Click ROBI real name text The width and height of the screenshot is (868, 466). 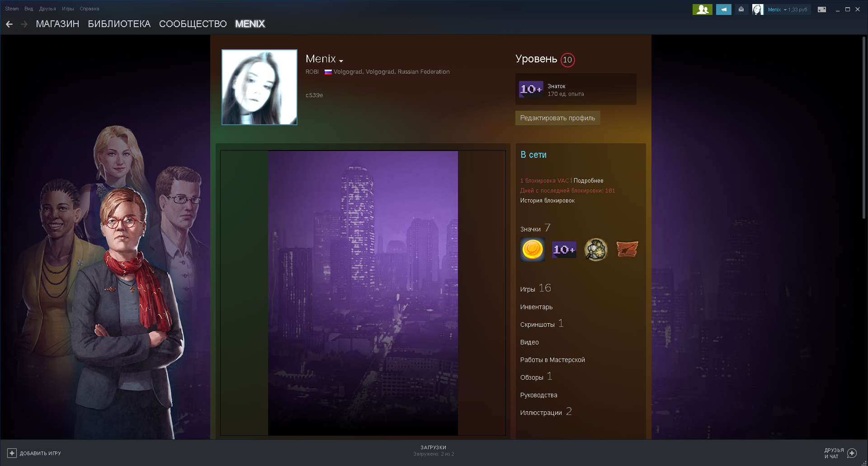[x=312, y=72]
